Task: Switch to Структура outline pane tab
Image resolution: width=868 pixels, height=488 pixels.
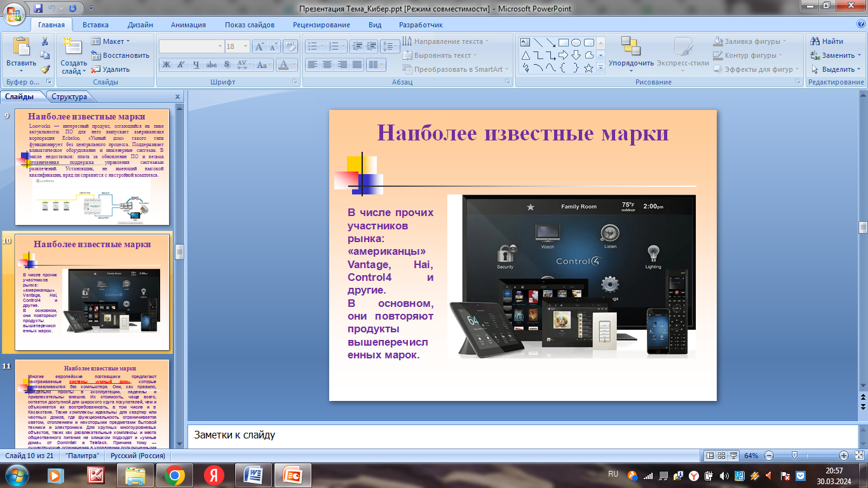Action: [x=69, y=97]
